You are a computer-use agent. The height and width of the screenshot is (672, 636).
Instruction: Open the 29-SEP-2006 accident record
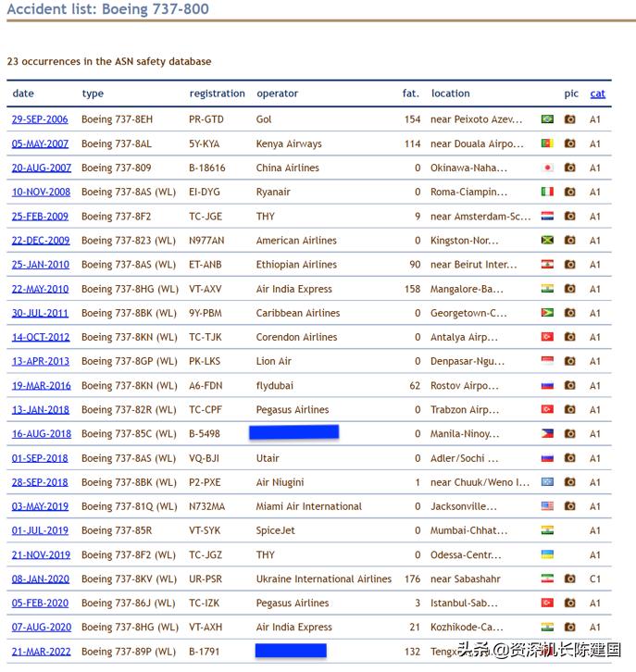click(40, 119)
